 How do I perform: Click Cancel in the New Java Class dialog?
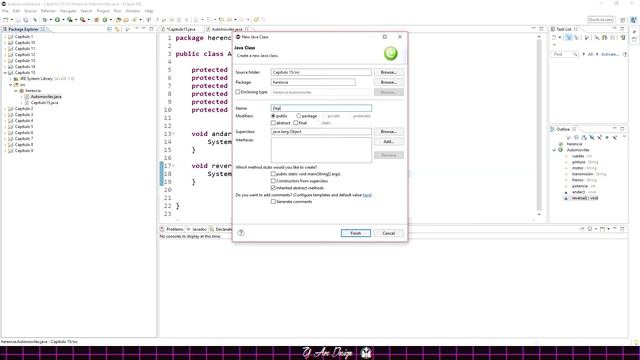(389, 233)
